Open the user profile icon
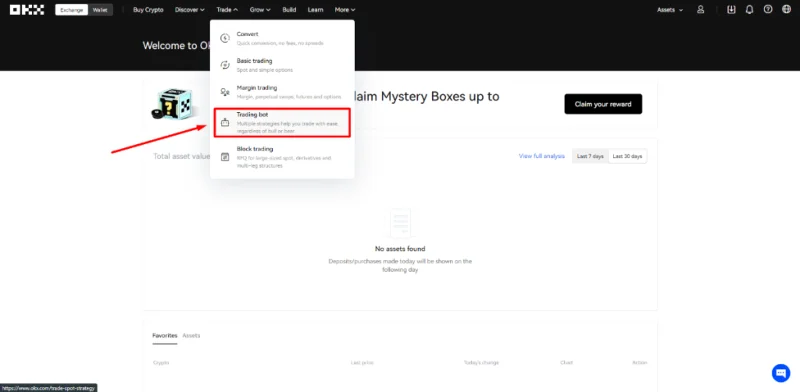Screen dimensions: 800x392 (701, 10)
